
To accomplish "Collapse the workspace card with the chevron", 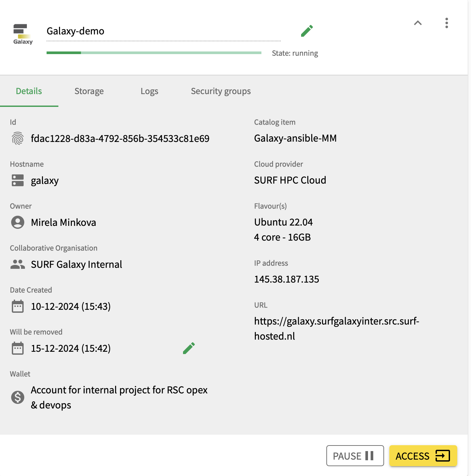I will [x=418, y=23].
